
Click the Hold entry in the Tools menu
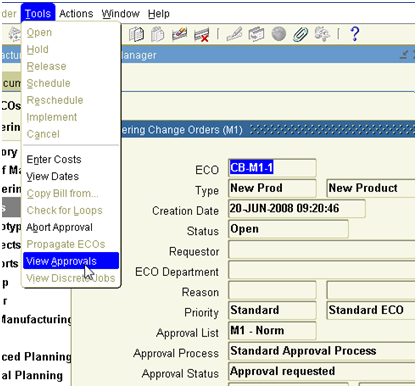(71, 49)
